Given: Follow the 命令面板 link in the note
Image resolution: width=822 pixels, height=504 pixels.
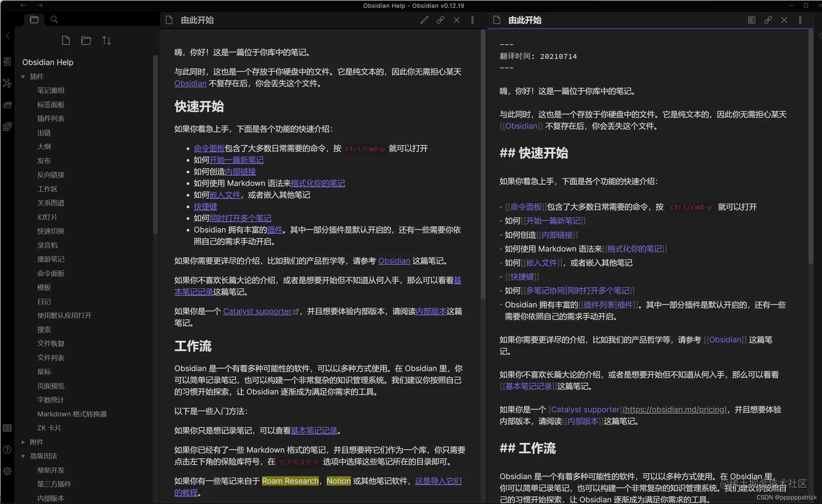Looking at the screenshot, I should click(209, 148).
